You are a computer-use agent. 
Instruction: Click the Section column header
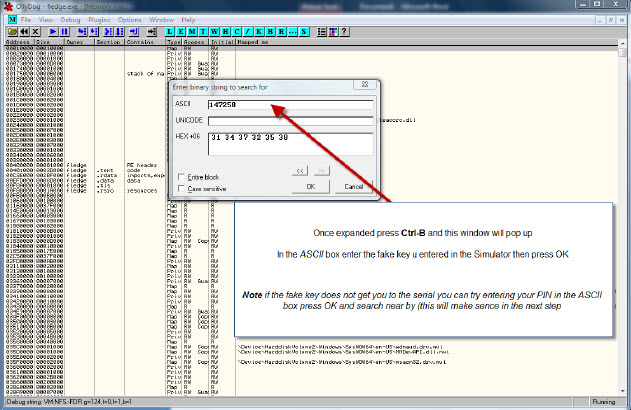click(x=109, y=42)
